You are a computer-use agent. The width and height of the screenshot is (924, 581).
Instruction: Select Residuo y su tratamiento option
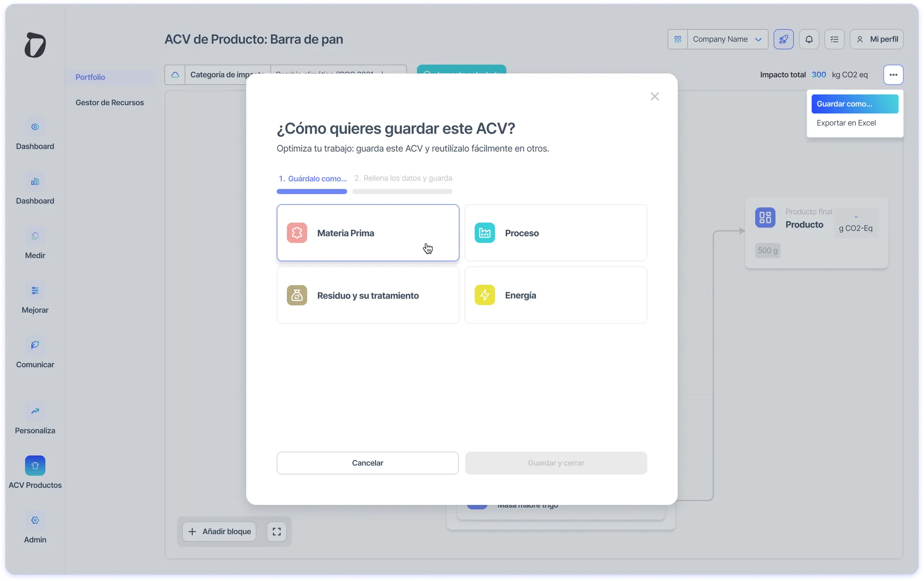pos(368,295)
